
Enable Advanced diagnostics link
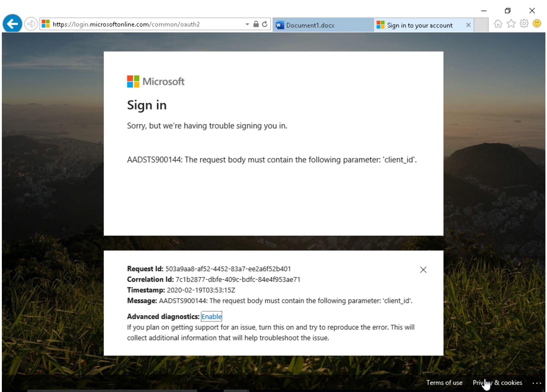click(212, 316)
